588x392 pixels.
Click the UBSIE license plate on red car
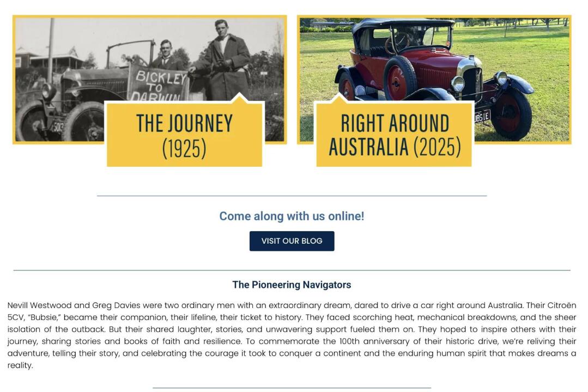coord(482,116)
